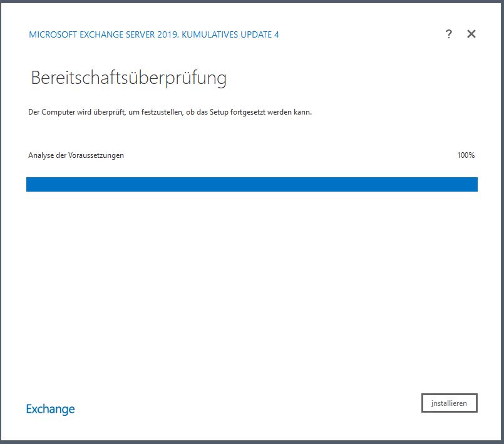Click the installieren button
Image resolution: width=504 pixels, height=444 pixels.
[449, 403]
